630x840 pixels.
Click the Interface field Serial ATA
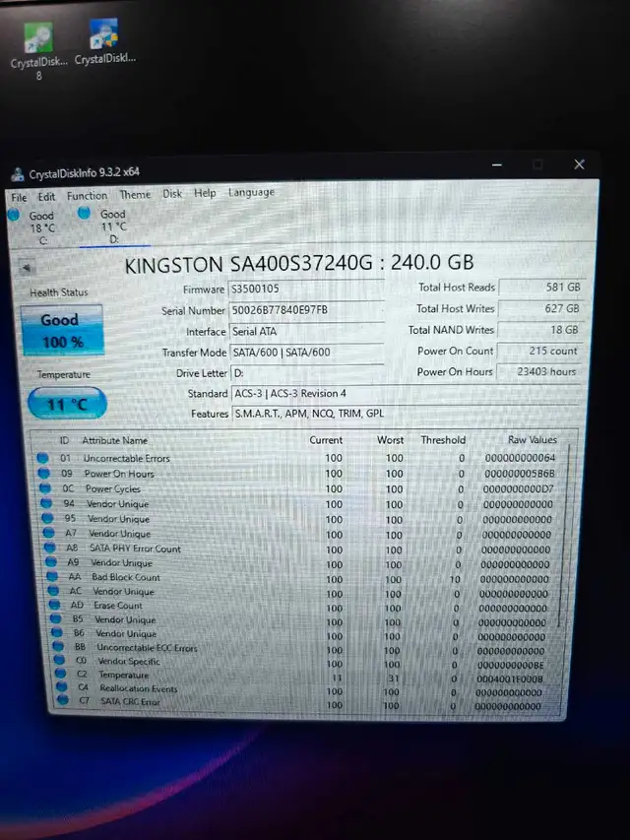click(307, 332)
